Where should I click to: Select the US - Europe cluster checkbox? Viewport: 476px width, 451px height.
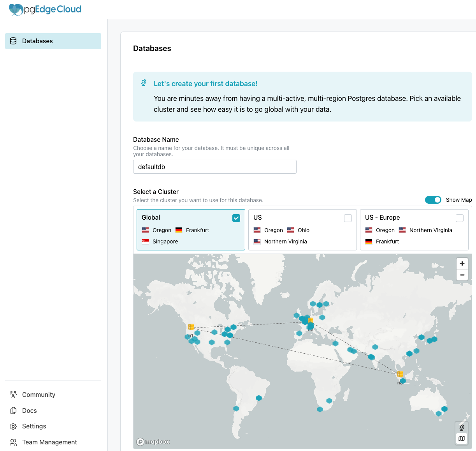460,218
